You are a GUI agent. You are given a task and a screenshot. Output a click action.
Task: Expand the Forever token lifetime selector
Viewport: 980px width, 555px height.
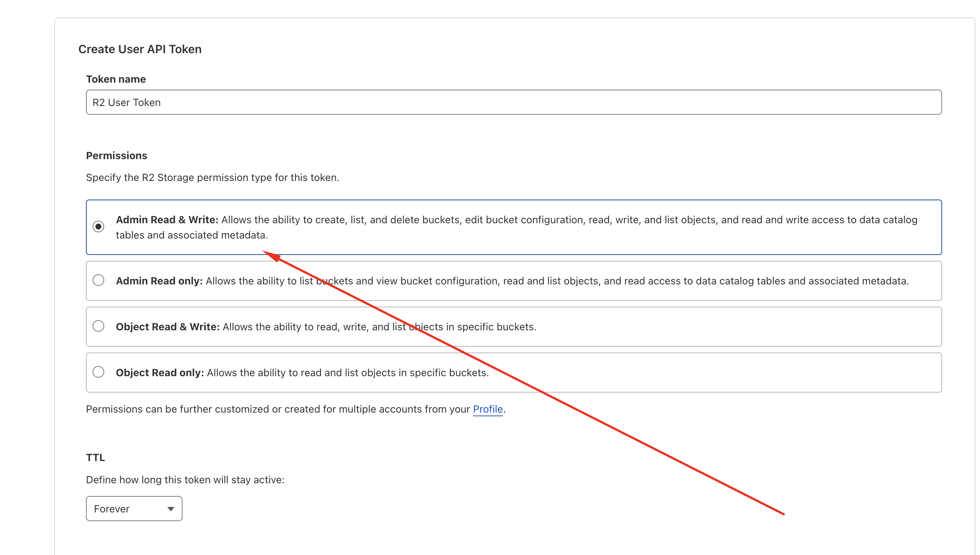(x=133, y=508)
